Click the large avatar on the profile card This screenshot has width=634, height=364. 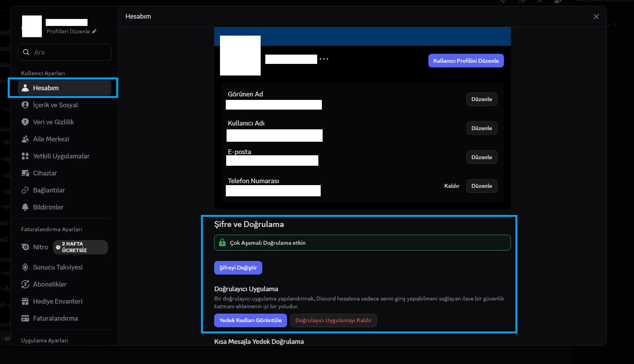click(240, 55)
